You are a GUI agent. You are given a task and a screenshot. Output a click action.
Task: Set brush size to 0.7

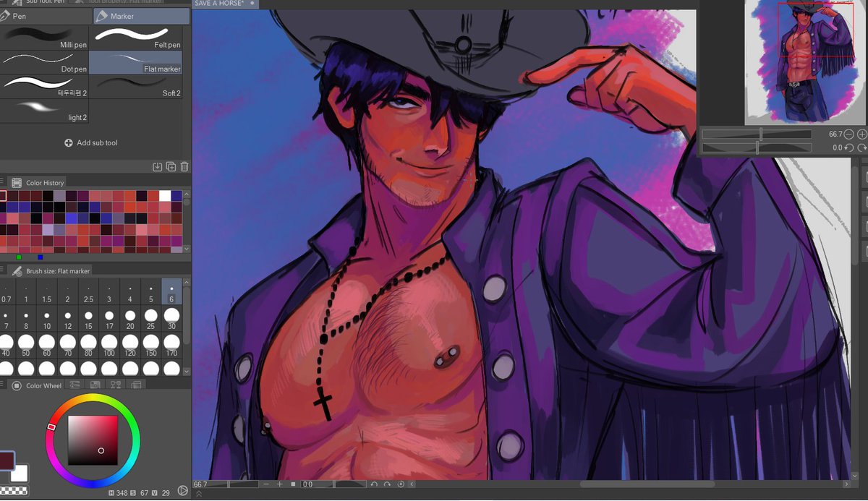click(6, 292)
